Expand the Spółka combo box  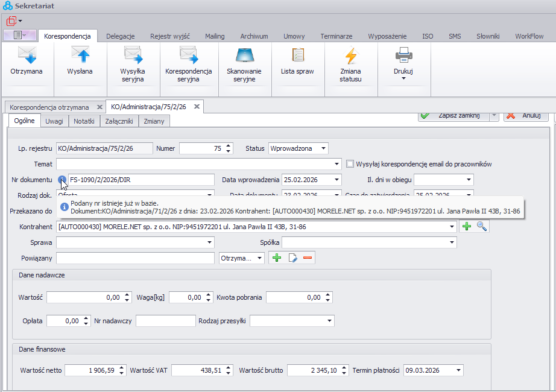(x=451, y=242)
